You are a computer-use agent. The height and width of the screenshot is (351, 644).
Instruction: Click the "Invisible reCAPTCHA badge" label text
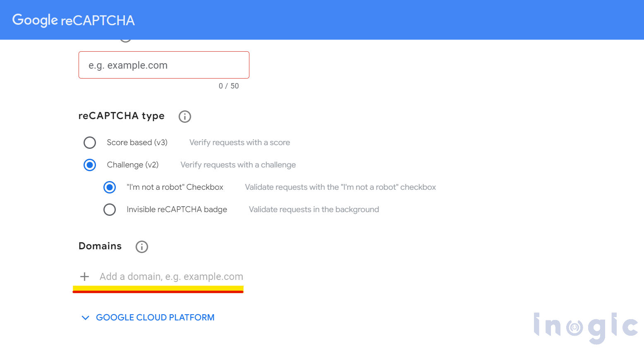177,210
